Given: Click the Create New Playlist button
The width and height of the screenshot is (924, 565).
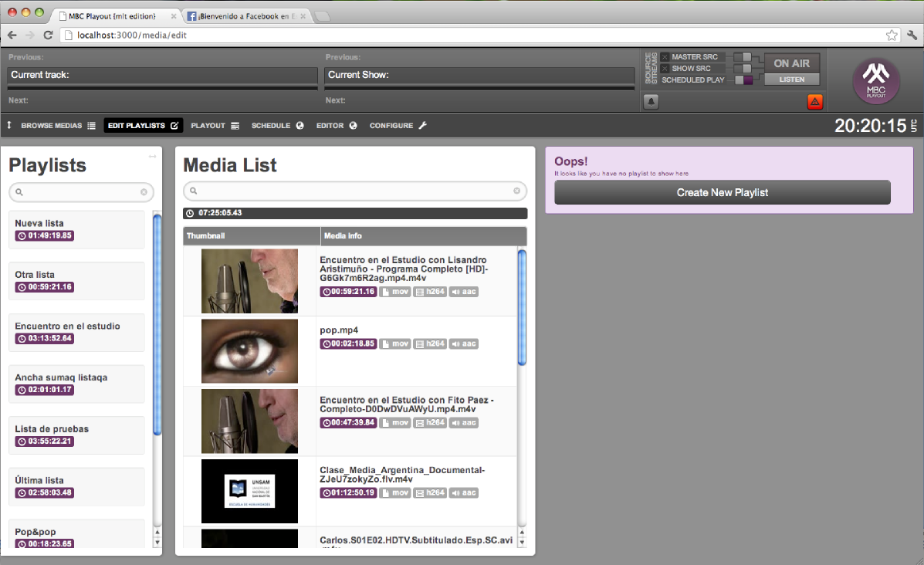Looking at the screenshot, I should [723, 193].
